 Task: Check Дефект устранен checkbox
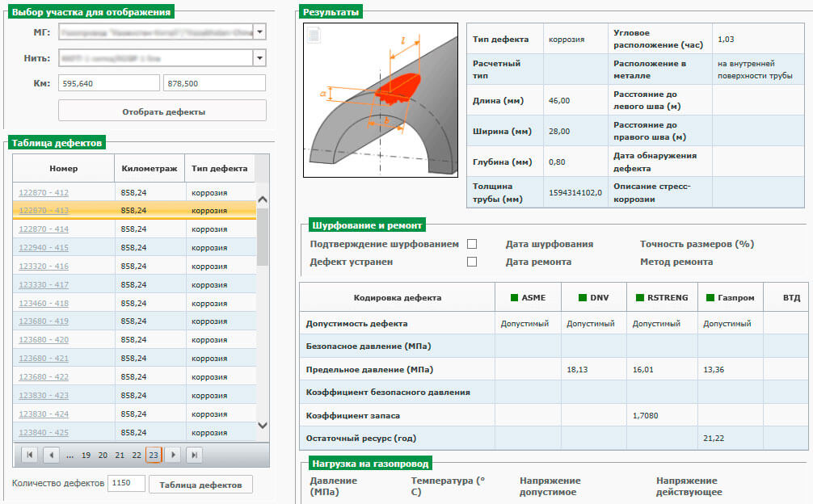(472, 262)
